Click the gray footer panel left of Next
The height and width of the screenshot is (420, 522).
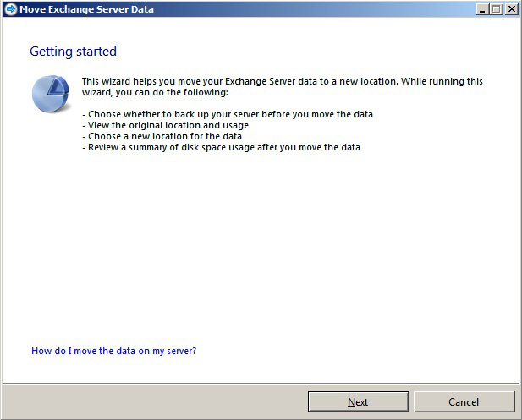pyautogui.click(x=152, y=401)
